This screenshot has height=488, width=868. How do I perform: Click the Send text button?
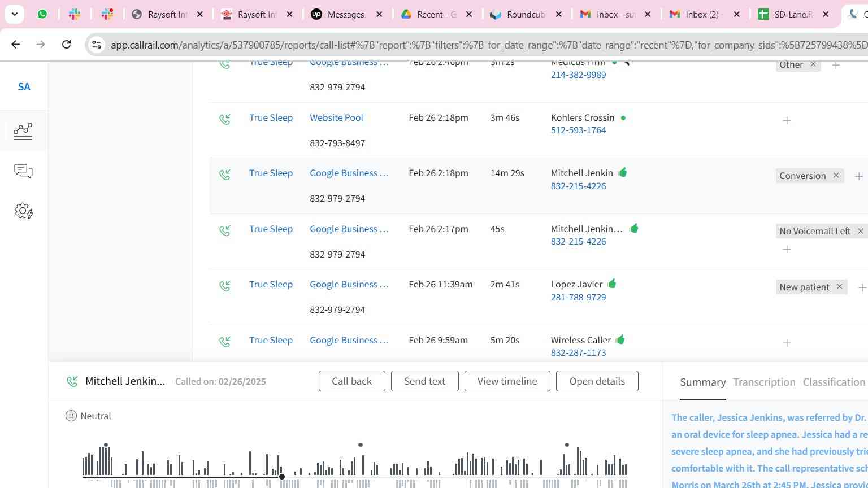point(424,381)
